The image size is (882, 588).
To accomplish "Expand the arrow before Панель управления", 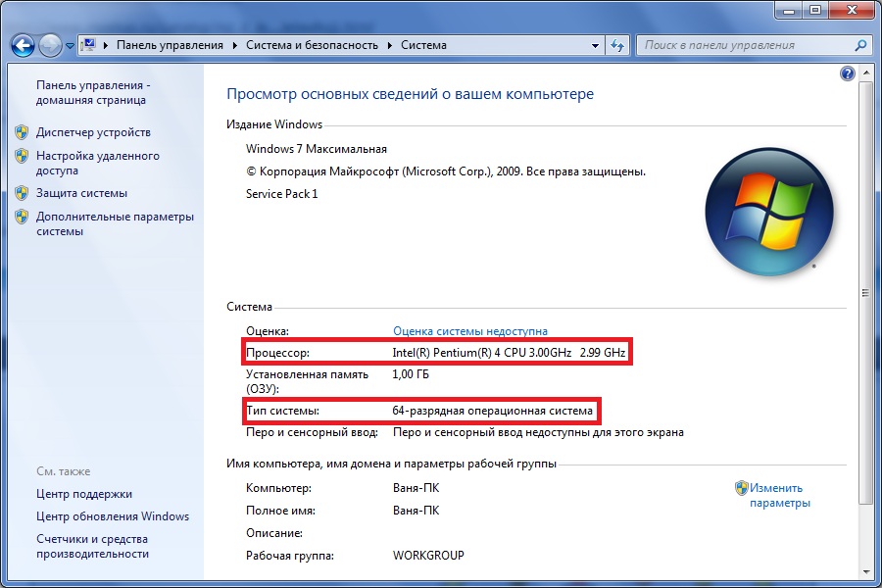I will 106,46.
